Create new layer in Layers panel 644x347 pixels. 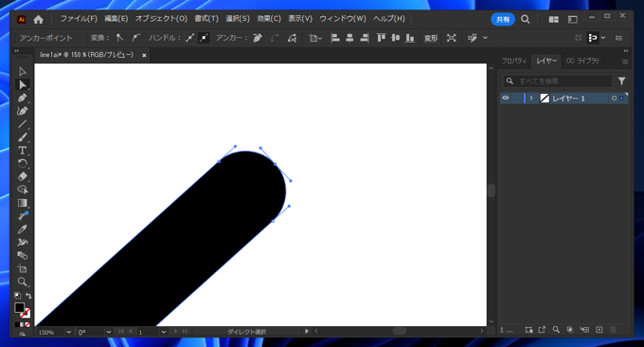pos(599,330)
